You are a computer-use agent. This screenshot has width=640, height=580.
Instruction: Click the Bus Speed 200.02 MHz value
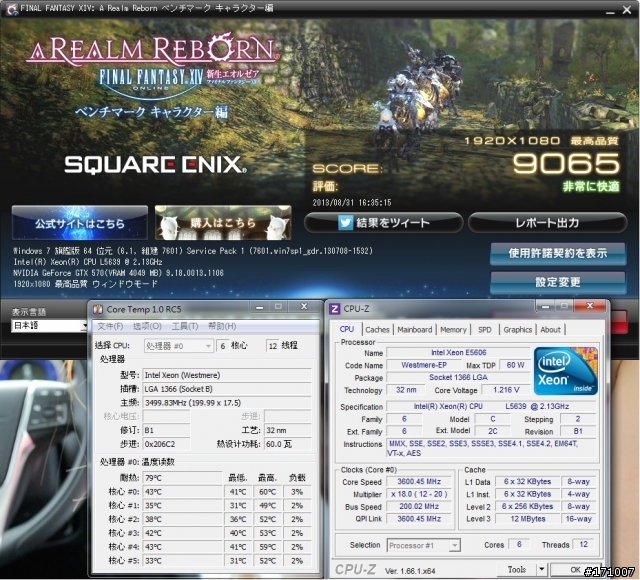[x=419, y=507]
